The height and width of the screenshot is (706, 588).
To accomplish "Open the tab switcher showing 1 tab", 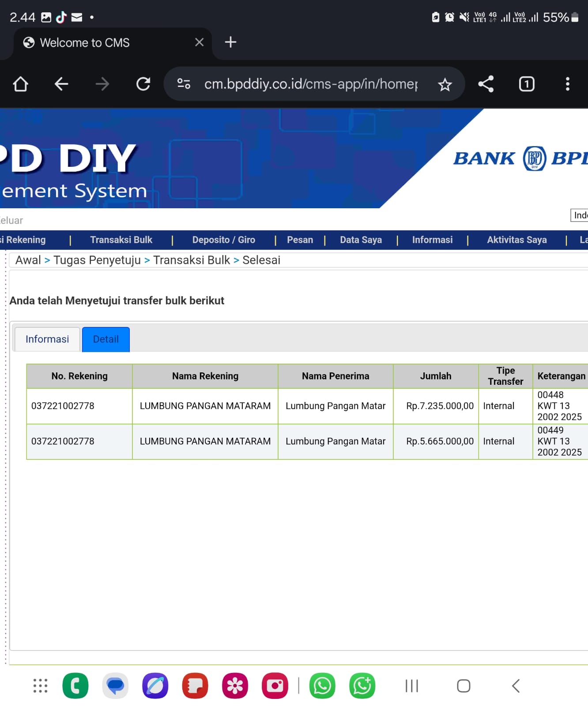I will pyautogui.click(x=527, y=84).
